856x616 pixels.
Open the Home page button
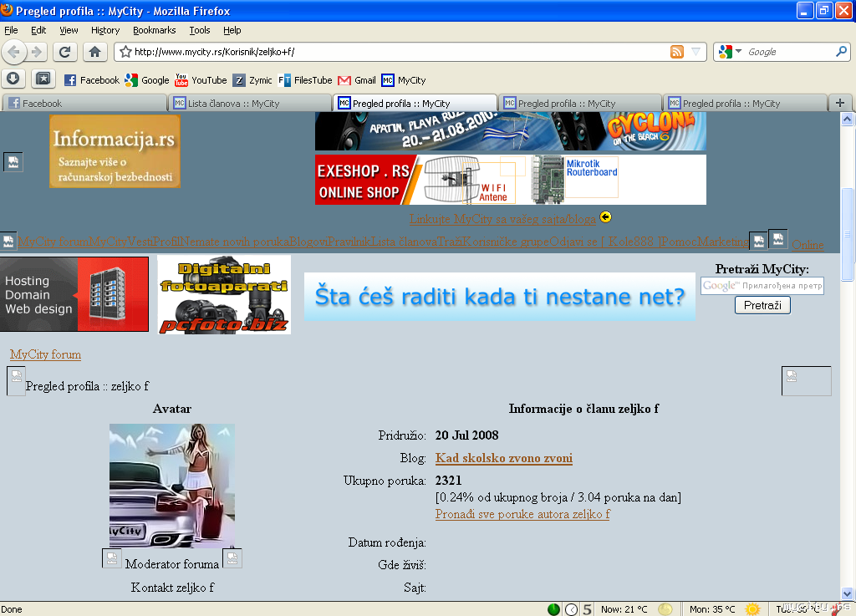pos(95,52)
